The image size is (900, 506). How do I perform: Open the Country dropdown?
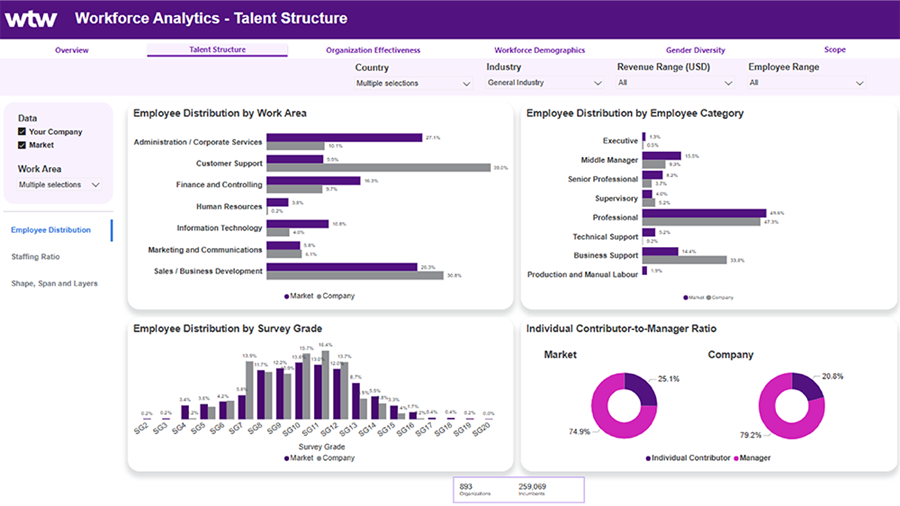coord(413,84)
